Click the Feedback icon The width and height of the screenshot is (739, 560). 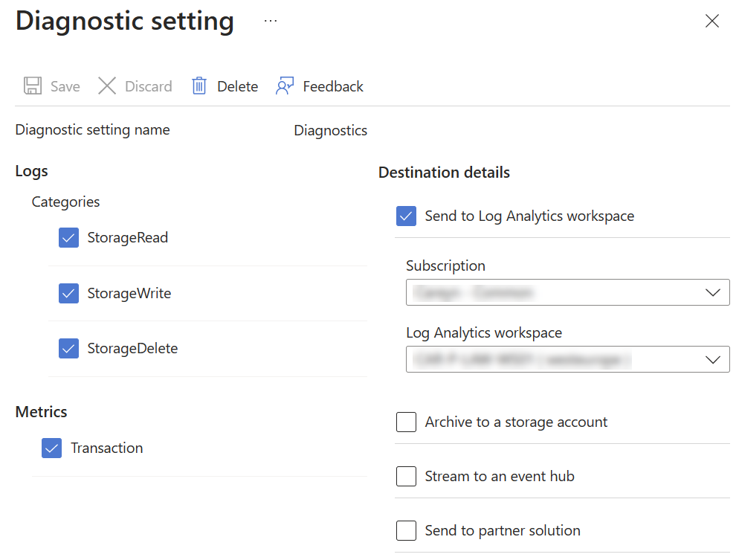coord(284,86)
